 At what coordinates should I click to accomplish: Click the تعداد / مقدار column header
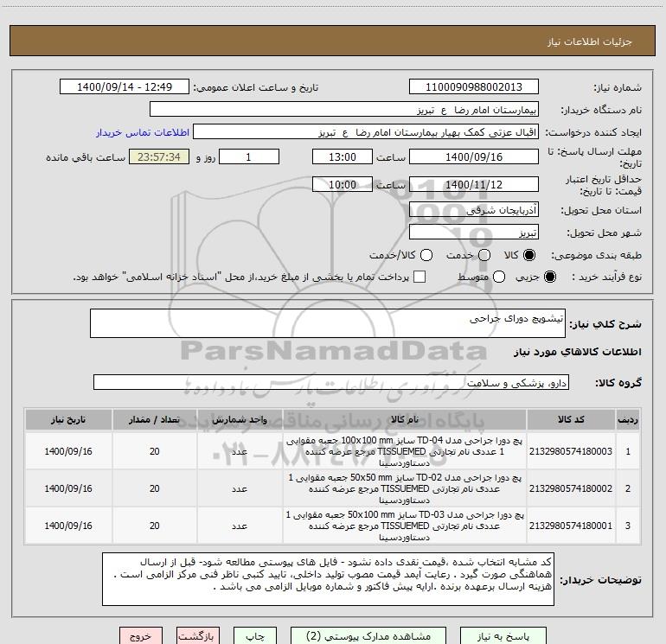[x=154, y=420]
